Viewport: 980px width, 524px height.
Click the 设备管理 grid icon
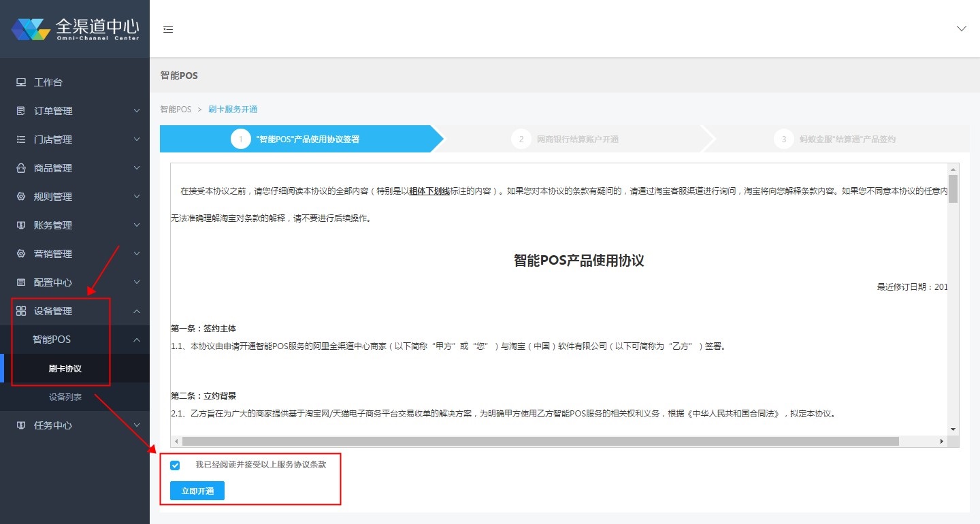[21, 311]
